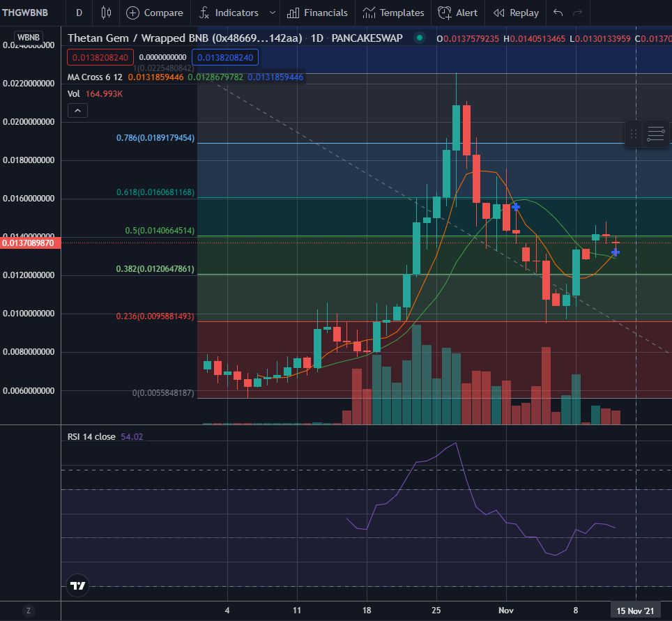Click the 15 Nov '21 date label

tap(635, 611)
